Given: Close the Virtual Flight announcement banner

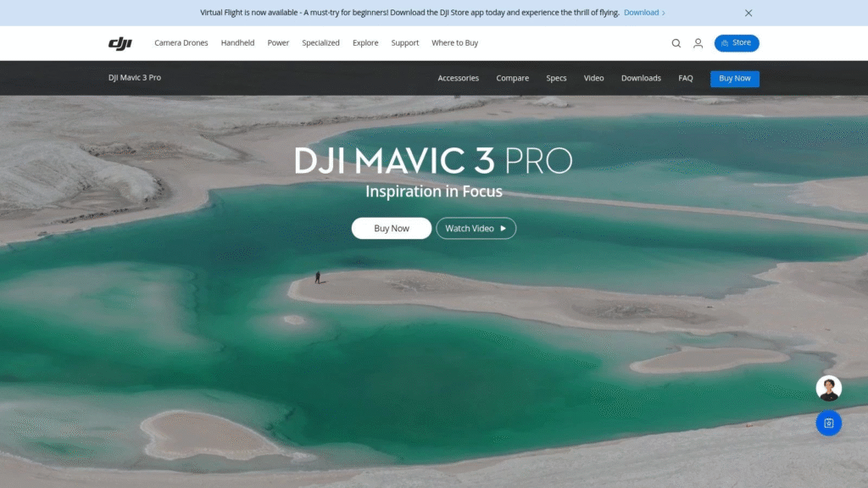Looking at the screenshot, I should coord(748,13).
